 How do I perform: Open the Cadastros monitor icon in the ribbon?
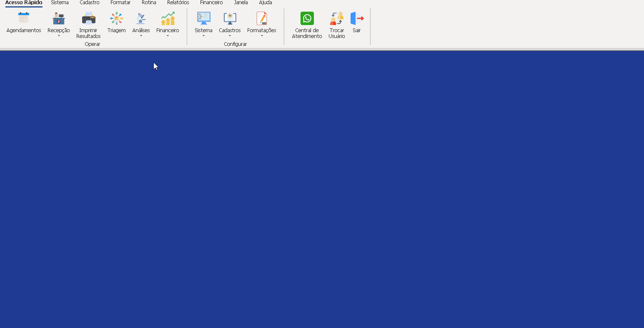230,18
